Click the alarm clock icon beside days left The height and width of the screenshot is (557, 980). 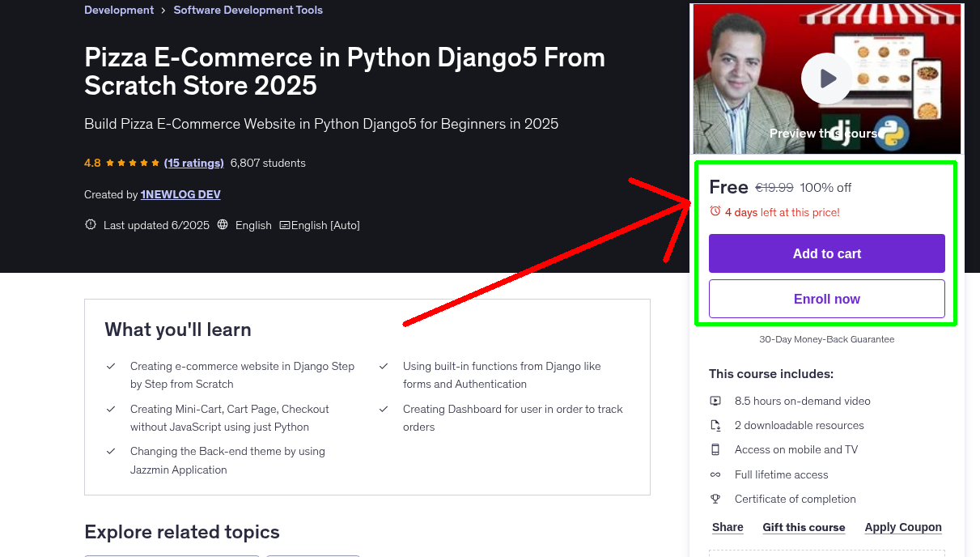715,211
